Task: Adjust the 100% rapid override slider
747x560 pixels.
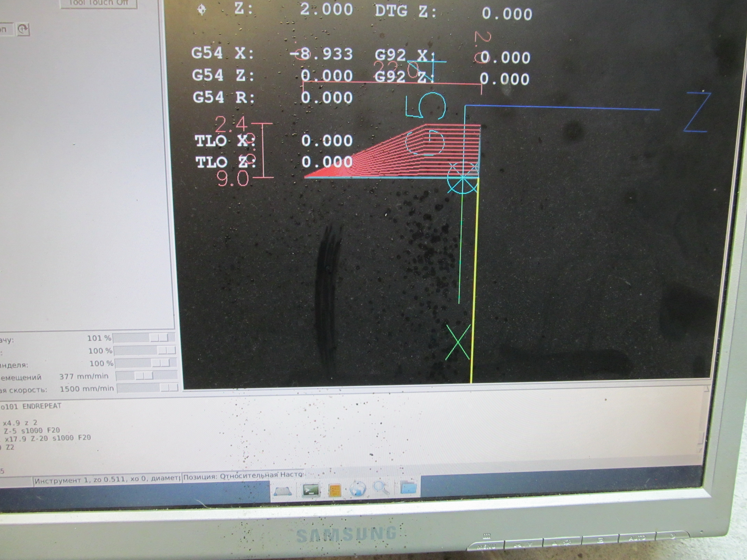Action: pyautogui.click(x=166, y=351)
